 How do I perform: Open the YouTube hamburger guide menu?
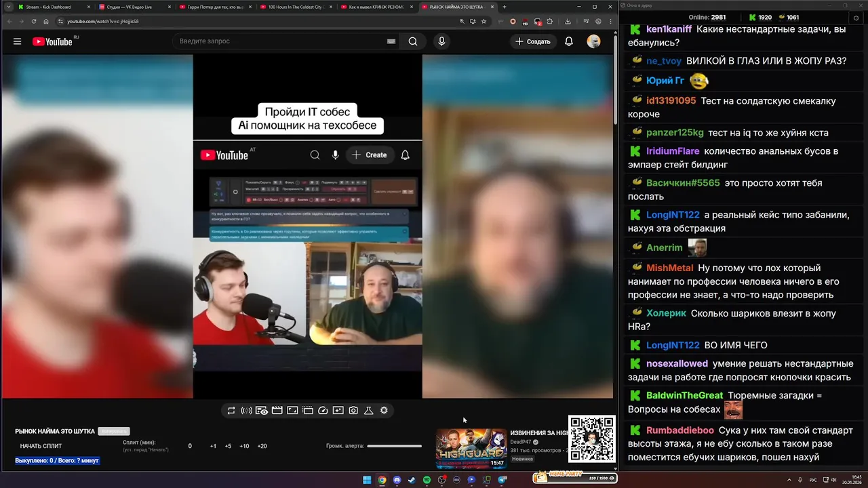17,41
